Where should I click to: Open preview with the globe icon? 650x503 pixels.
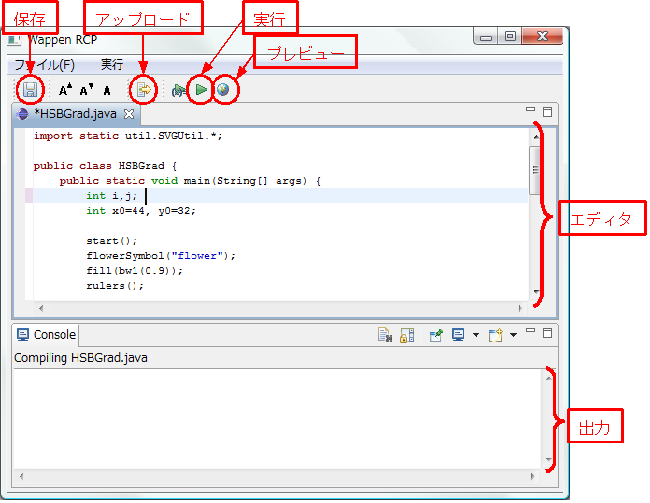(x=223, y=89)
